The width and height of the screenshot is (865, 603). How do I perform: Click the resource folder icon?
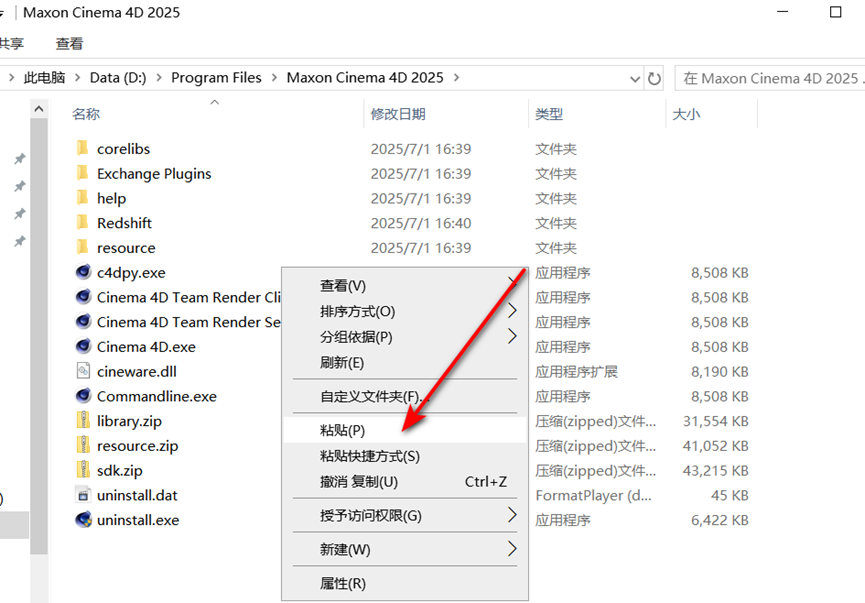point(82,247)
